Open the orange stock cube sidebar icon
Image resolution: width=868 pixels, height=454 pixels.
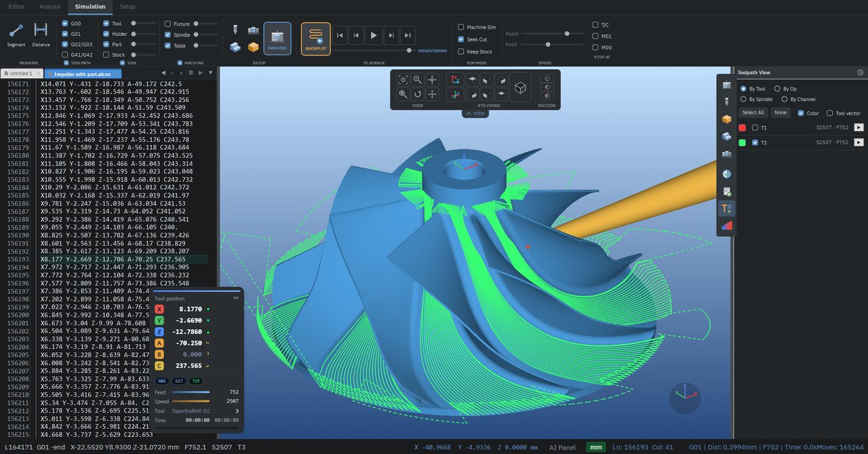pos(727,119)
